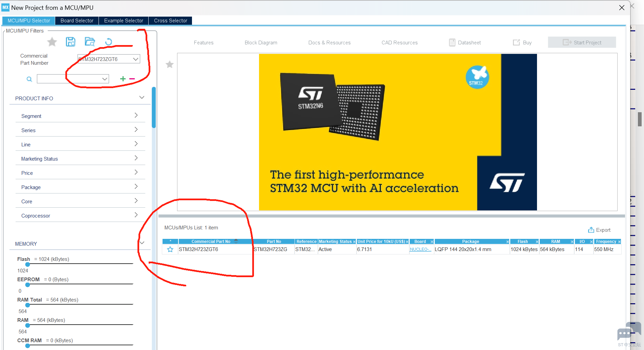Save the current search with the floppy disk icon
Screen dimensions: 644x350
pos(70,42)
